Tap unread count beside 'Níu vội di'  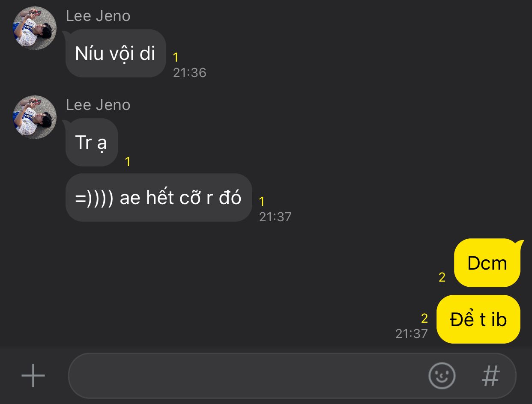coord(176,57)
